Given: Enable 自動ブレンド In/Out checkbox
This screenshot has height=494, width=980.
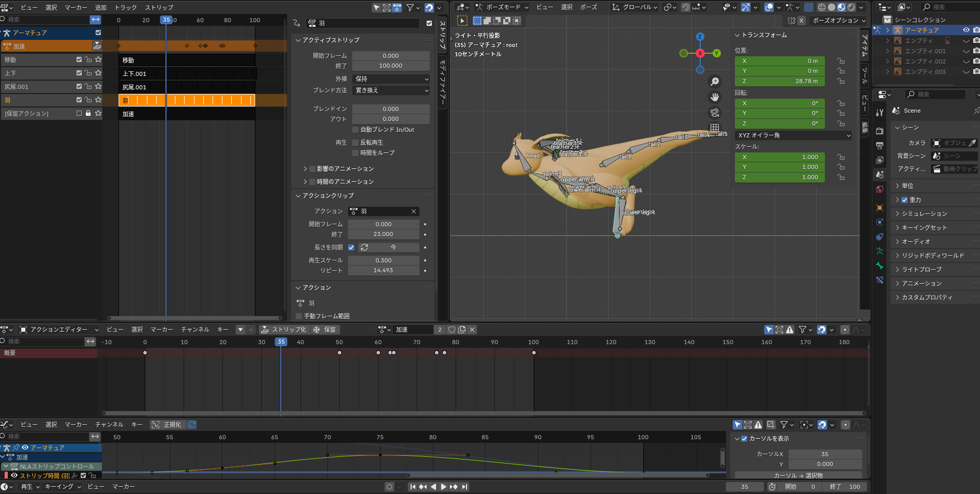Looking at the screenshot, I should coord(355,130).
